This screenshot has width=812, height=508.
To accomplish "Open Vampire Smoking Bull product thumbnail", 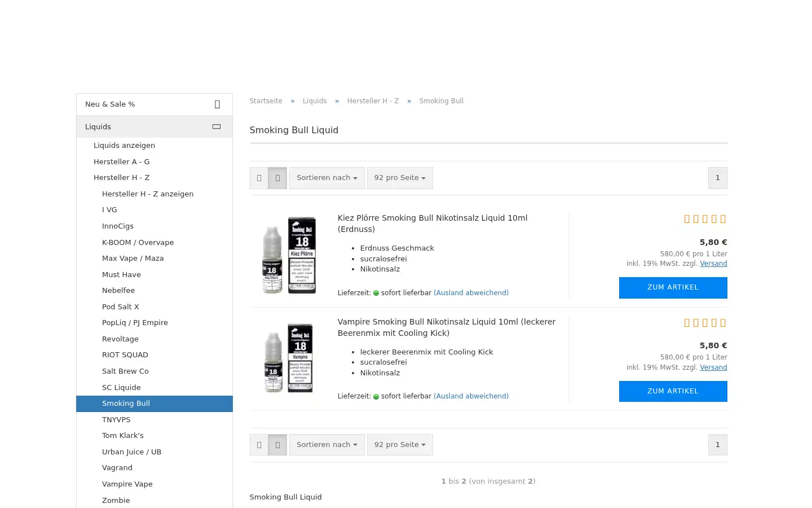I will (288, 358).
